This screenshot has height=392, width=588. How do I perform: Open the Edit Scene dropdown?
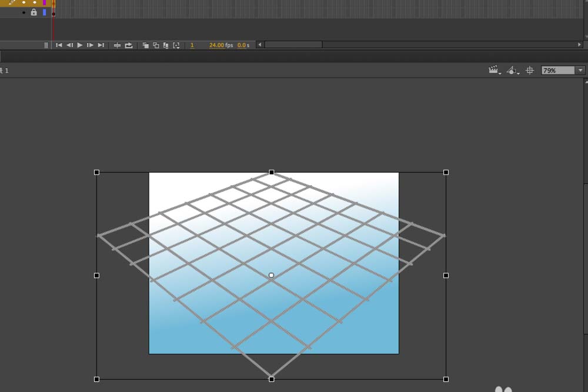click(495, 71)
